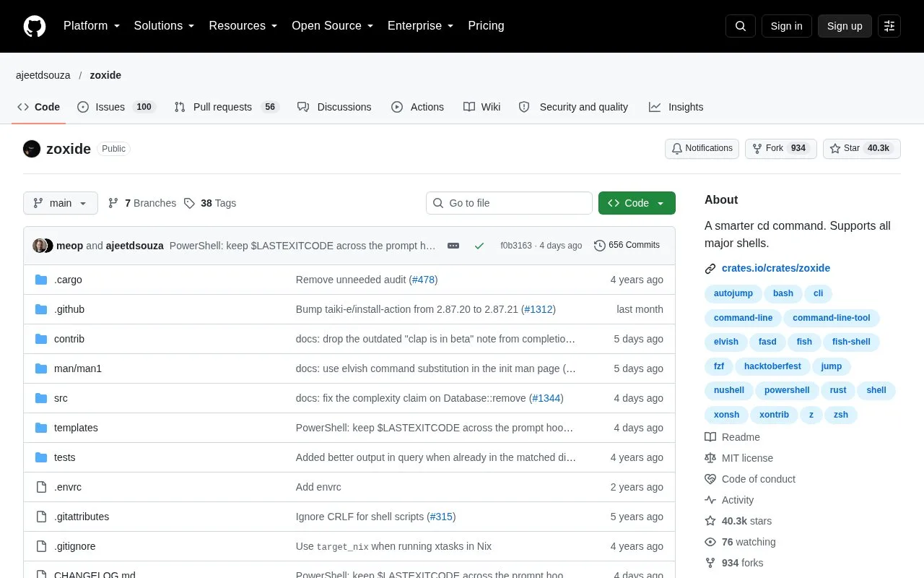924x578 pixels.
Task: Click the Notifications bell button
Action: 702,149
